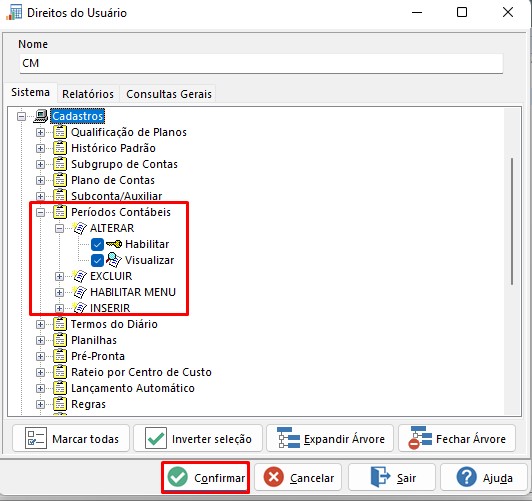Switch to the Sistema tab
Viewport: 532px width, 501px height.
pos(30,92)
